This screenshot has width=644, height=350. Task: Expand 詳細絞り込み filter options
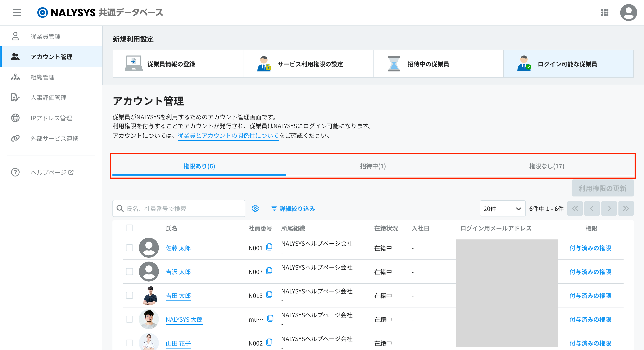293,208
